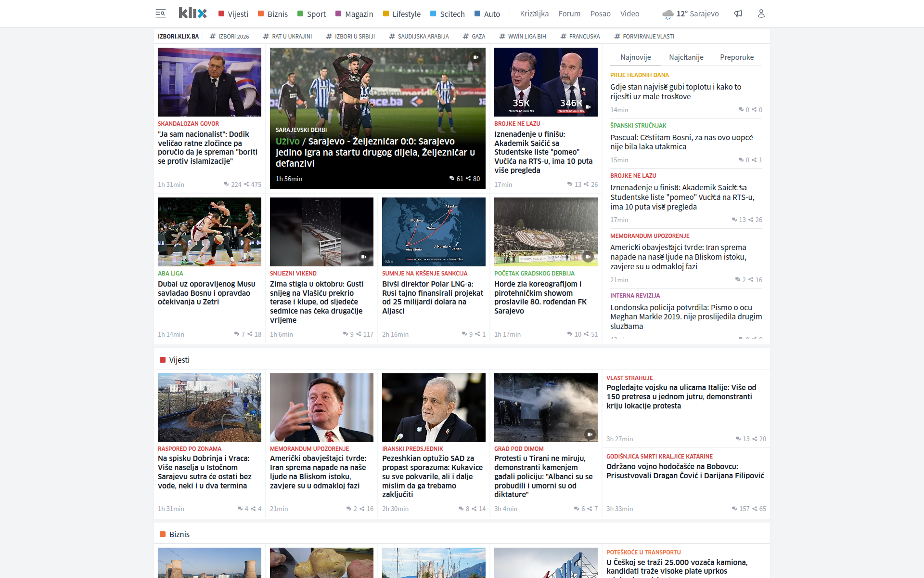Open Londonska policija Meghan Markle article
Image resolution: width=924 pixels, height=578 pixels.
tap(686, 316)
